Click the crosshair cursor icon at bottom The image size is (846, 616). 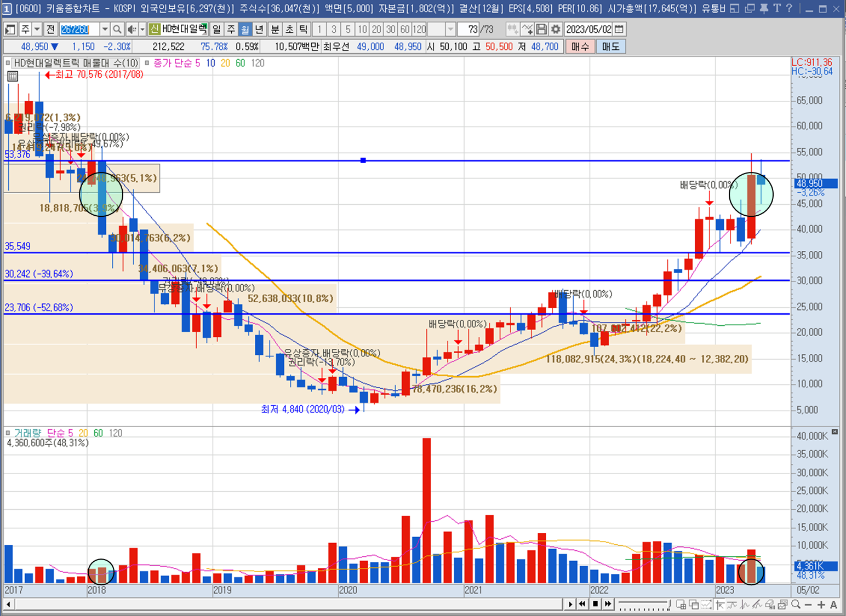[x=719, y=605]
